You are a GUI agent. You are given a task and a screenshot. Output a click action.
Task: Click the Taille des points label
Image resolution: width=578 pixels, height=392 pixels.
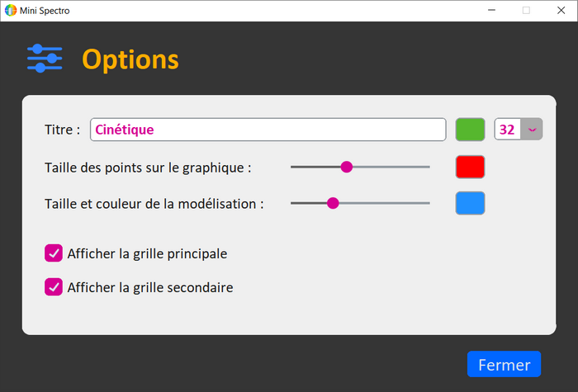[148, 167]
